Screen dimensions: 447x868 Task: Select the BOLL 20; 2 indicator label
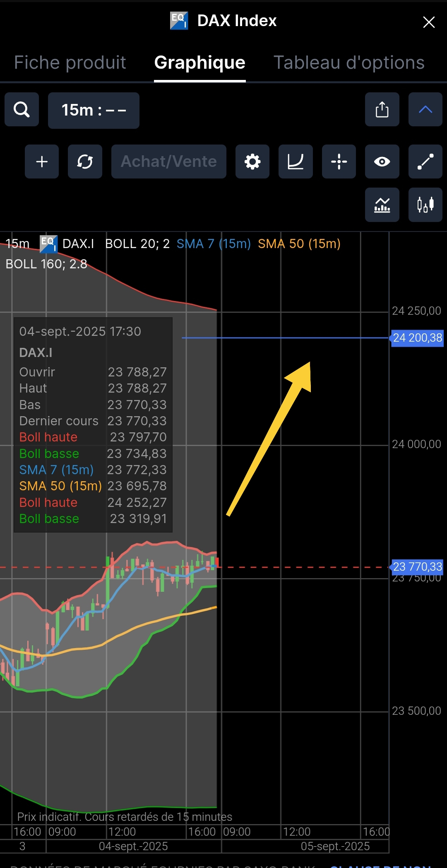137,244
